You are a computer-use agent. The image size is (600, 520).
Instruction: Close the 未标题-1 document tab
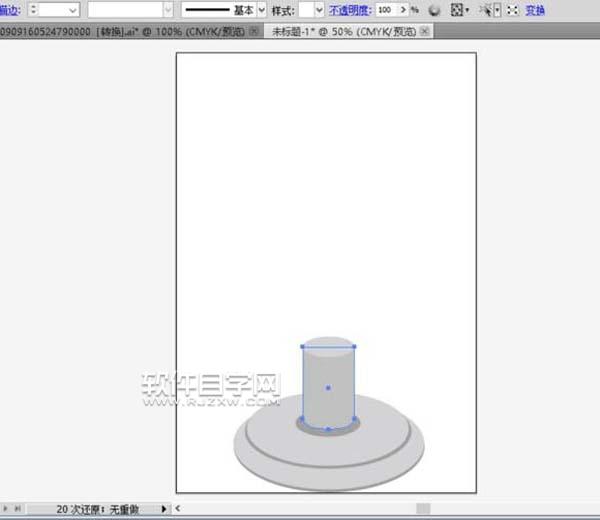point(425,31)
